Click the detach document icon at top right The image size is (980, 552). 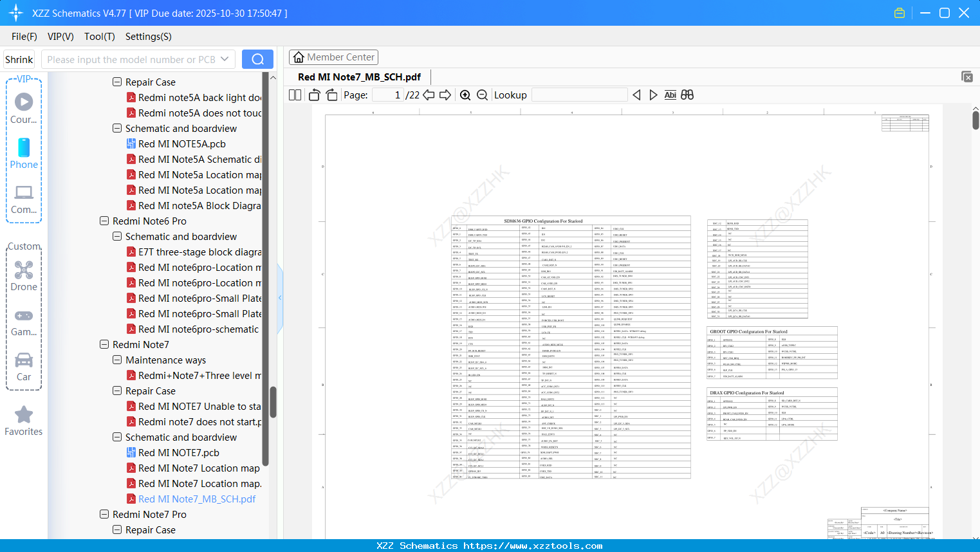(x=967, y=77)
